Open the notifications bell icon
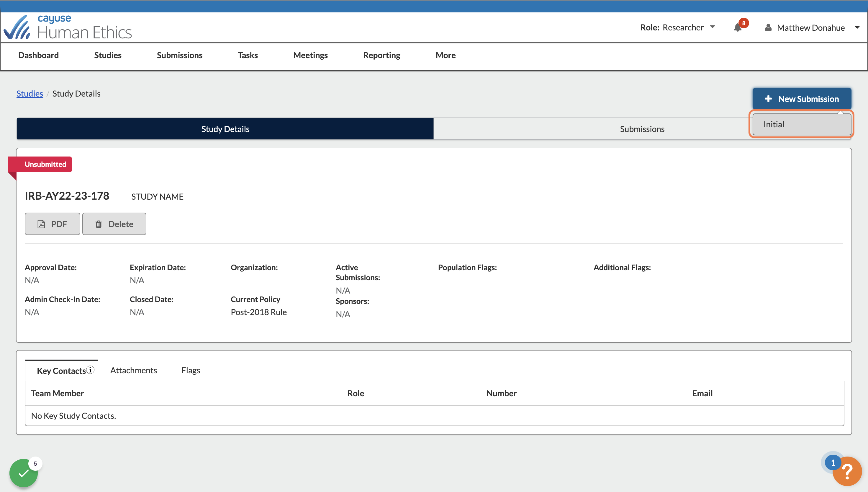The image size is (868, 492). [738, 28]
